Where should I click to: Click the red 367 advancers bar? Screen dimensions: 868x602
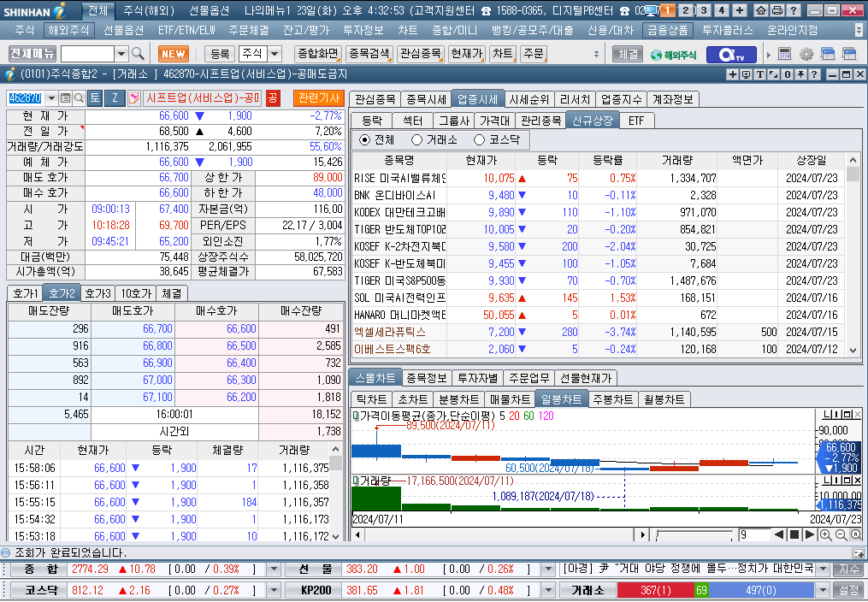(655, 590)
